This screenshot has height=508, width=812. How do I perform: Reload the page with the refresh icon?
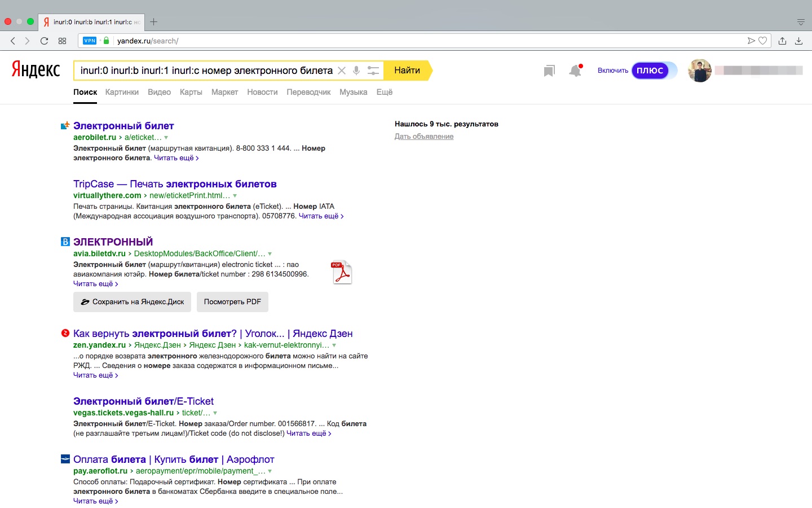[44, 41]
